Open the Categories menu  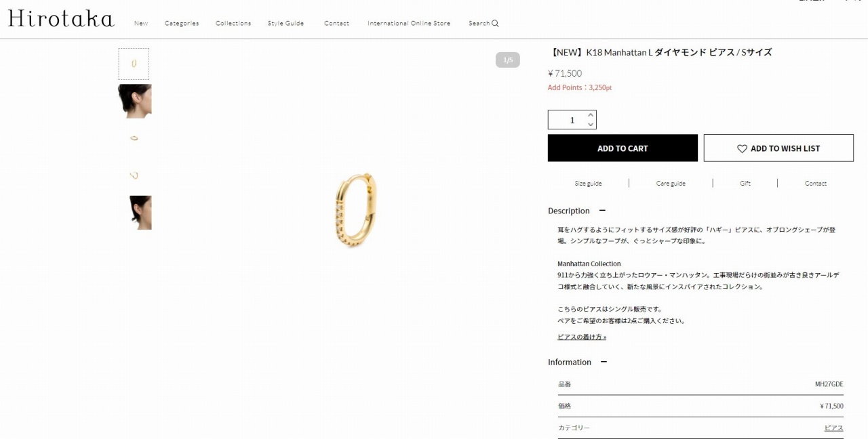click(182, 23)
